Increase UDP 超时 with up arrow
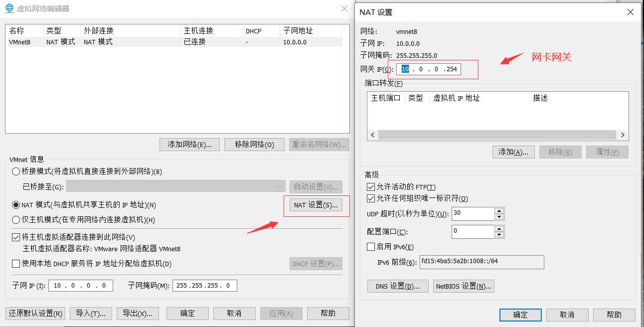This screenshot has width=644, height=327. click(x=499, y=210)
